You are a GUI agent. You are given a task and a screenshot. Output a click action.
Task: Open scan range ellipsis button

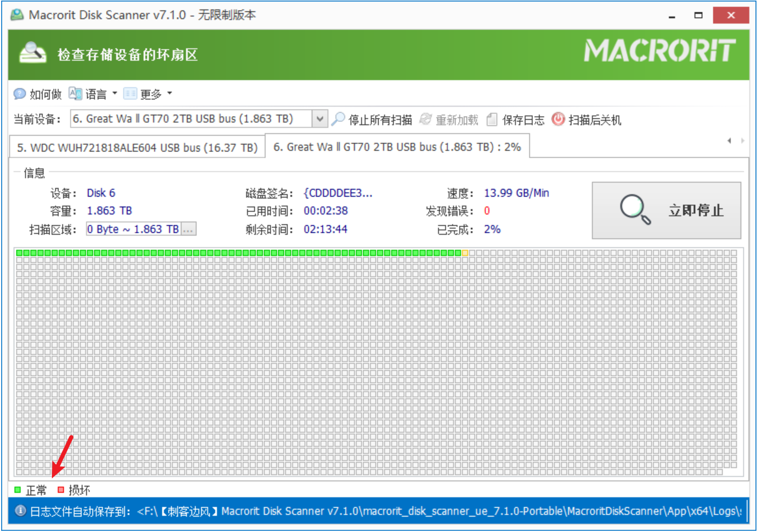(188, 229)
